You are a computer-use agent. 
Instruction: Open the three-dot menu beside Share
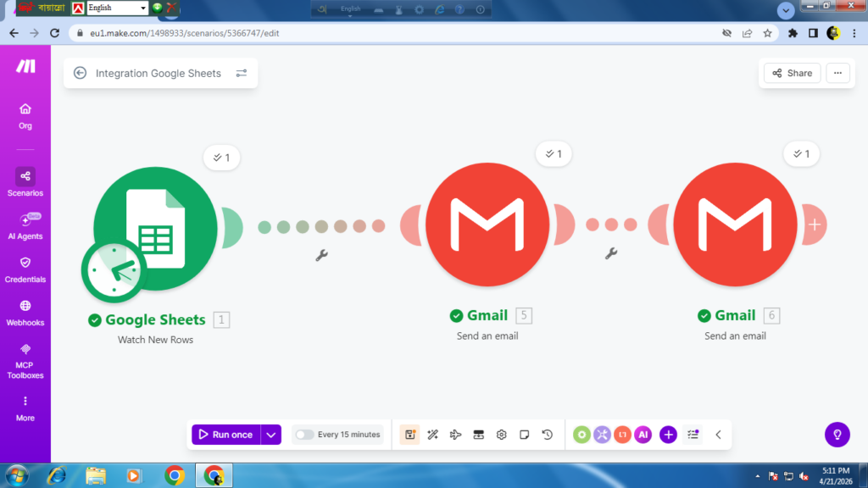pyautogui.click(x=837, y=73)
